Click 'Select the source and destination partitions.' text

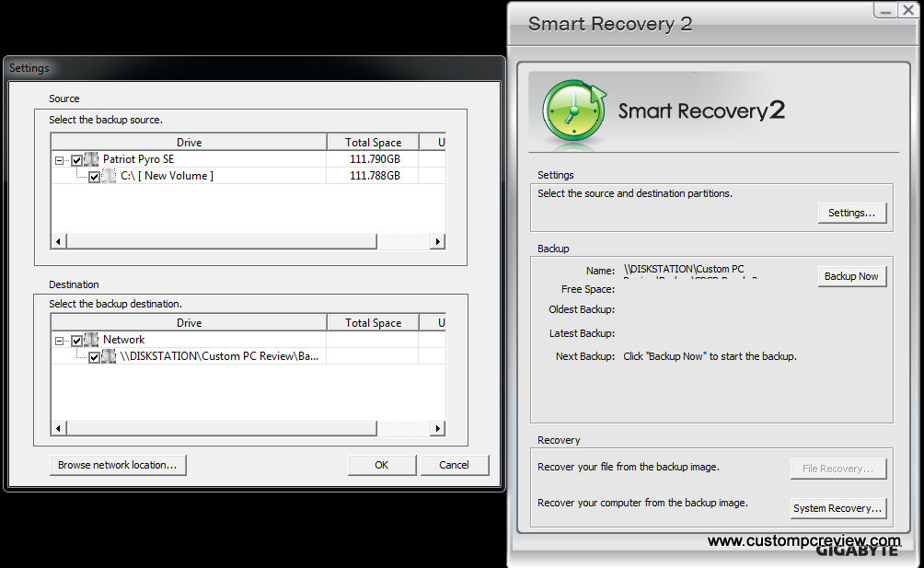(x=635, y=193)
